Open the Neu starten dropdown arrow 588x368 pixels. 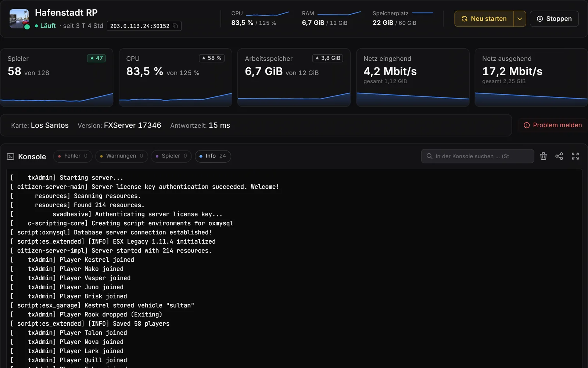pos(520,19)
